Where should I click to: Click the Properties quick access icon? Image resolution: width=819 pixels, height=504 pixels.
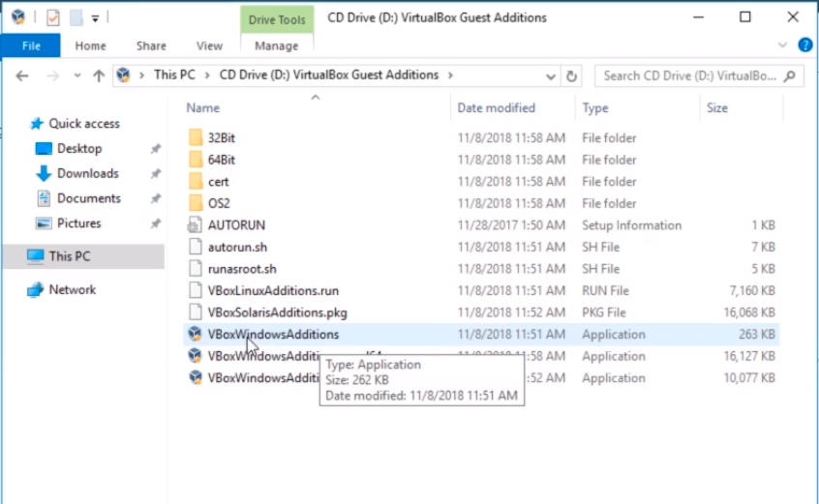tap(53, 17)
